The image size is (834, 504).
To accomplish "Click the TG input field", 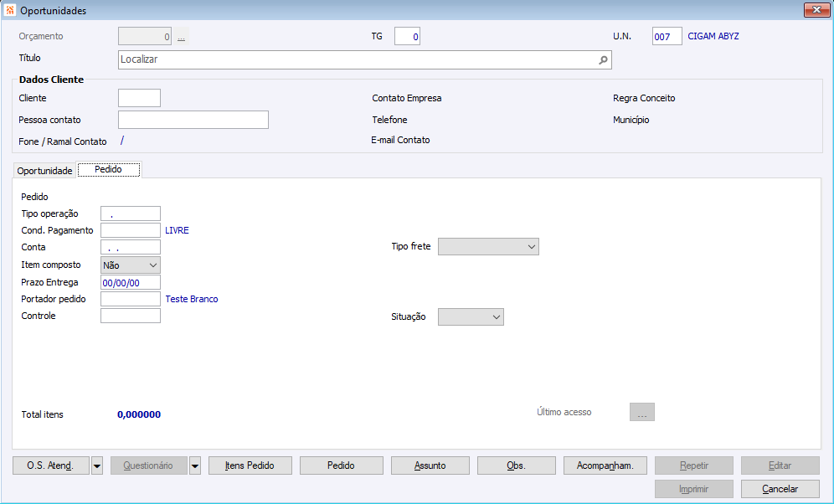I will [x=408, y=37].
